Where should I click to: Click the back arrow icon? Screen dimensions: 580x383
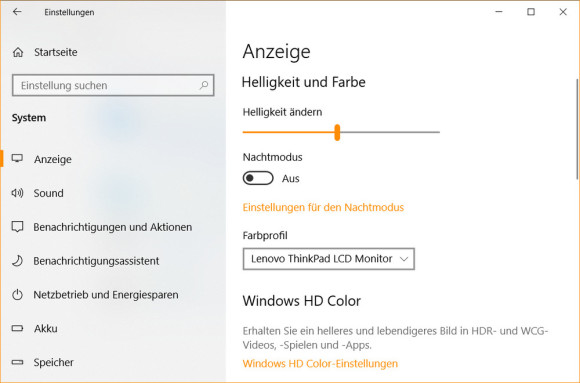17,12
